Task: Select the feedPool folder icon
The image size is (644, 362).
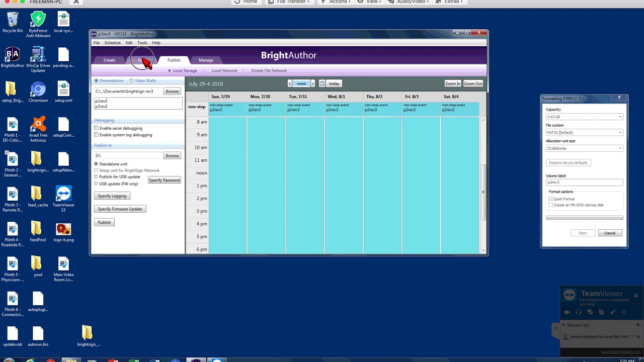Action: pyautogui.click(x=38, y=232)
